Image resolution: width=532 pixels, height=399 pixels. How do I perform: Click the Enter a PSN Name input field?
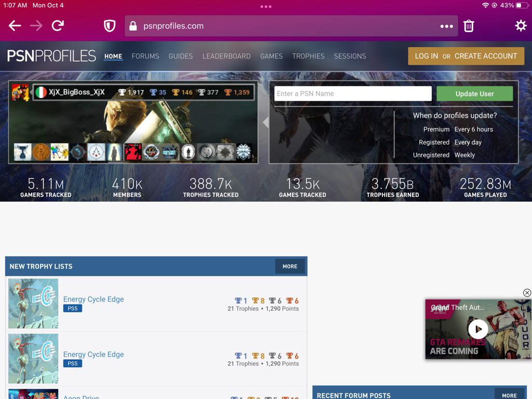[352, 94]
